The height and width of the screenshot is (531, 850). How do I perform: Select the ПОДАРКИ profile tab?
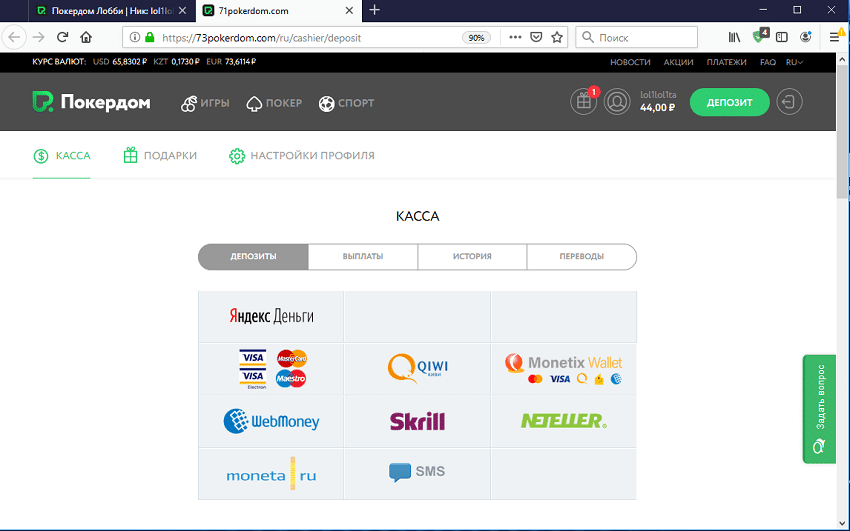(160, 156)
